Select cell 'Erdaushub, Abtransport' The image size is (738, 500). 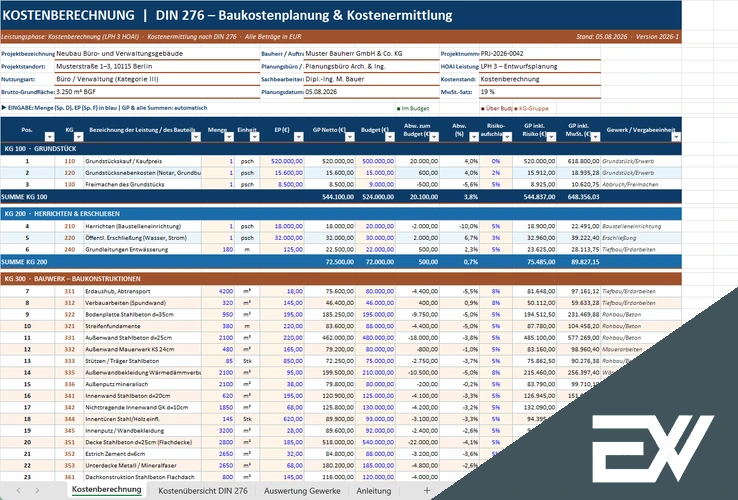click(x=143, y=291)
